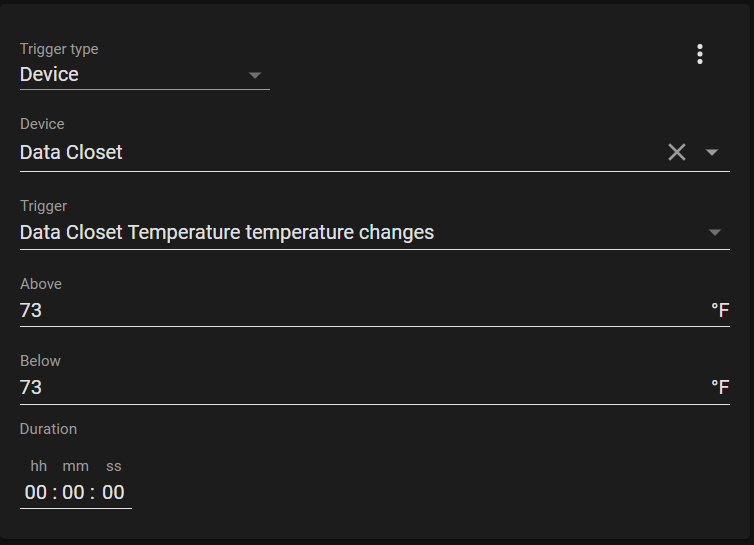Click the 'Trigger type' label

coord(59,49)
